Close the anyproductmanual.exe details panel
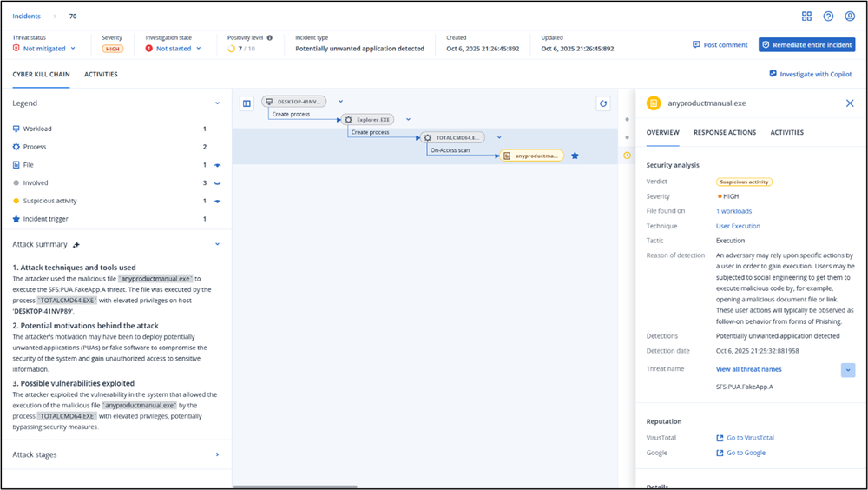Viewport: 868px width, 490px height. (850, 103)
